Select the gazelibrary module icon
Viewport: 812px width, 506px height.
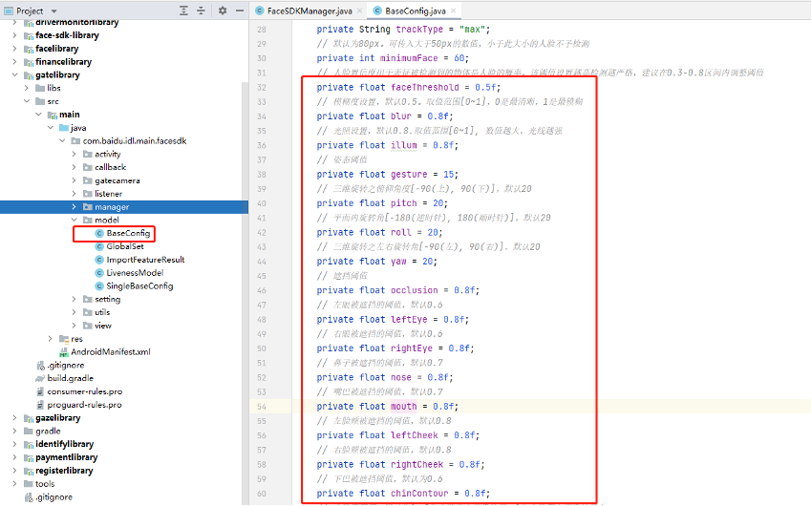(29, 418)
